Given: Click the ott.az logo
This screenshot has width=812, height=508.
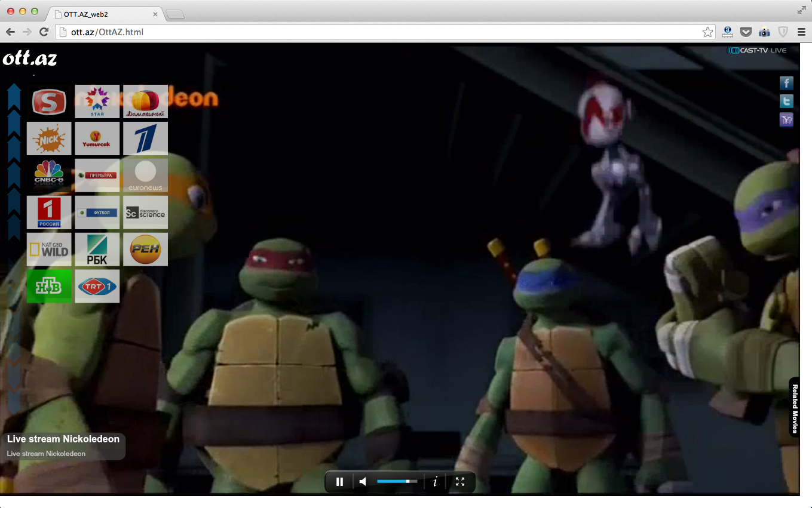Looking at the screenshot, I should [30, 59].
